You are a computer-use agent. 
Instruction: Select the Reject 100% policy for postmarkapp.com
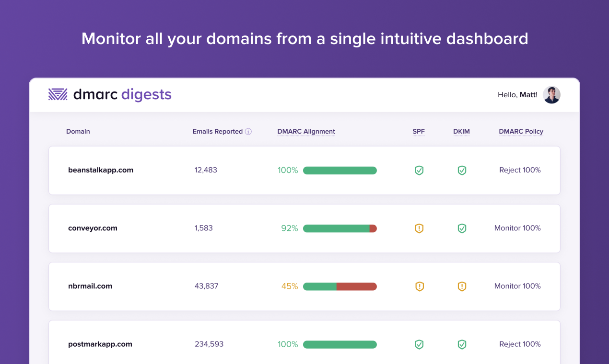pyautogui.click(x=520, y=344)
